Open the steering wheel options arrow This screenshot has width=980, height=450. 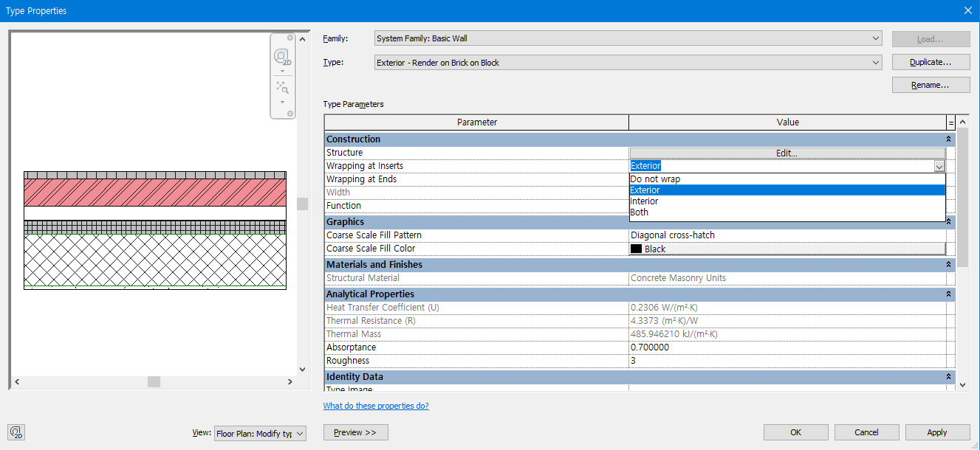click(282, 72)
